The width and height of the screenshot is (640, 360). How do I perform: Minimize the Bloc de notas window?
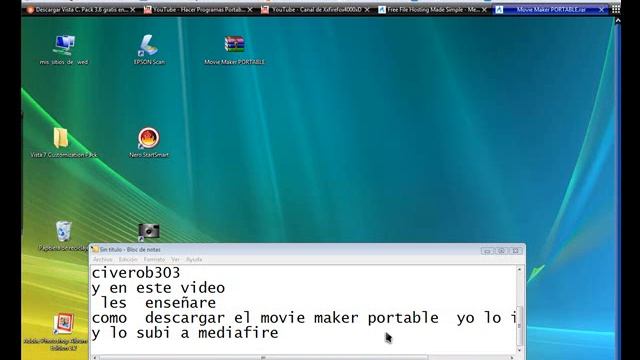pos(487,251)
